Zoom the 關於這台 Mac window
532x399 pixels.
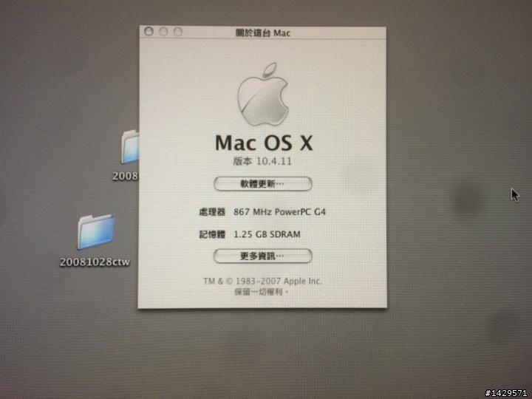178,32
